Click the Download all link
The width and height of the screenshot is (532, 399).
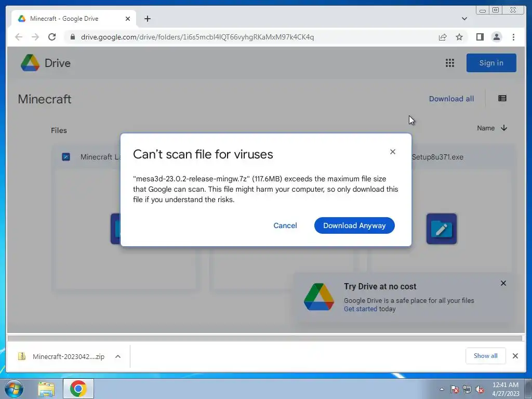[x=451, y=99]
